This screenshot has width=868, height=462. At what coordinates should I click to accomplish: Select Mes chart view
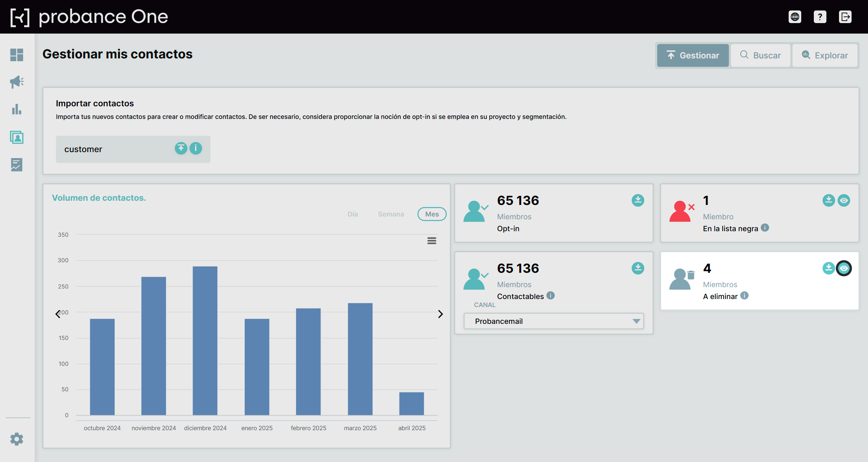click(432, 214)
